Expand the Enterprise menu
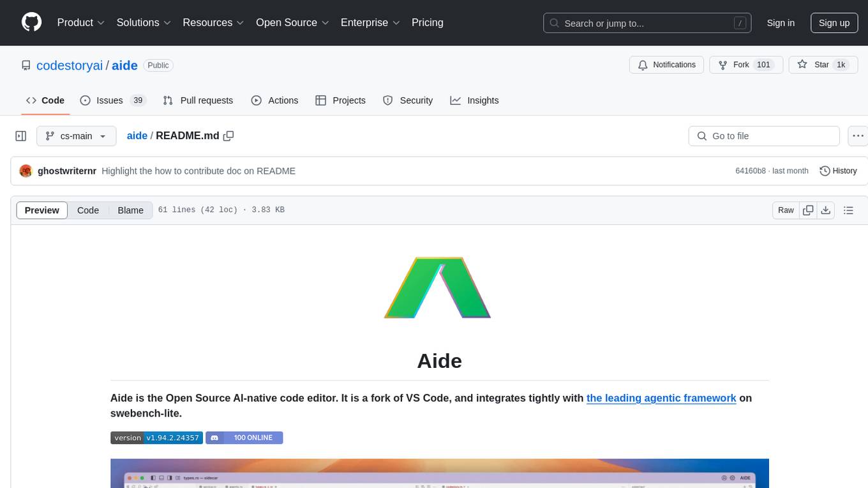 click(370, 22)
